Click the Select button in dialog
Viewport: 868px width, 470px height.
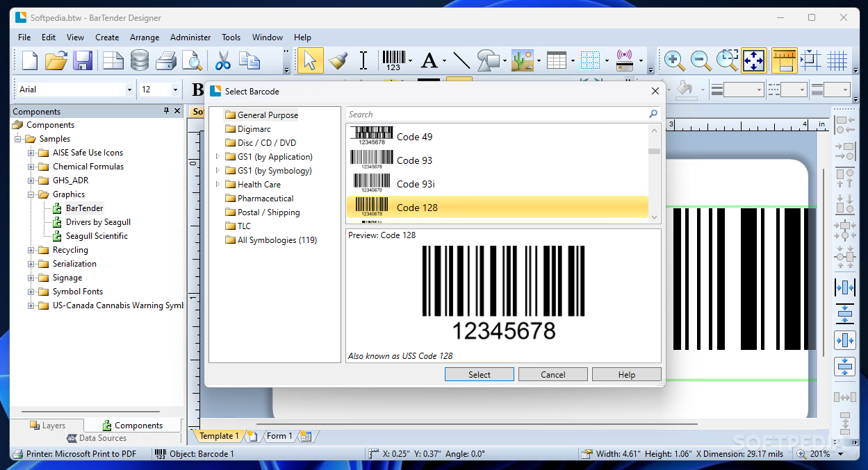480,374
